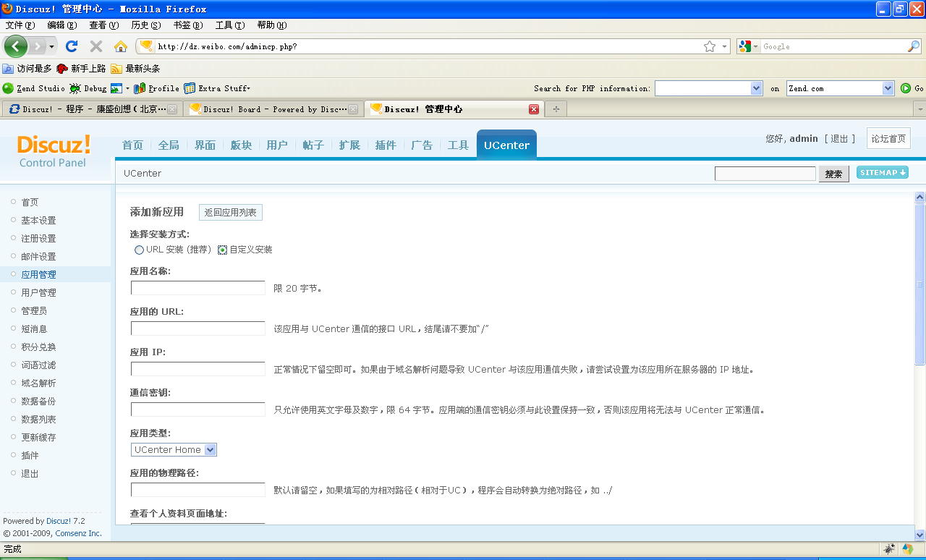This screenshot has height=560, width=926.
Task: Go to the Home page icon
Action: [121, 46]
